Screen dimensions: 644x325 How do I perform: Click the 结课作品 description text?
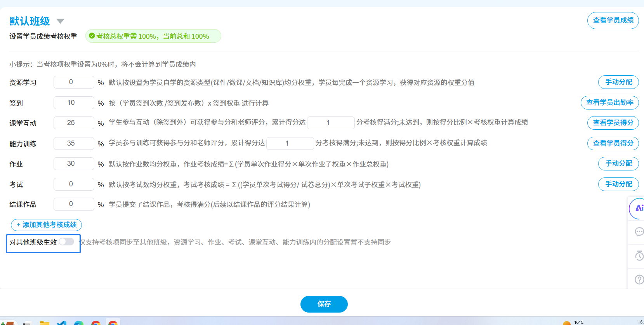(210, 205)
